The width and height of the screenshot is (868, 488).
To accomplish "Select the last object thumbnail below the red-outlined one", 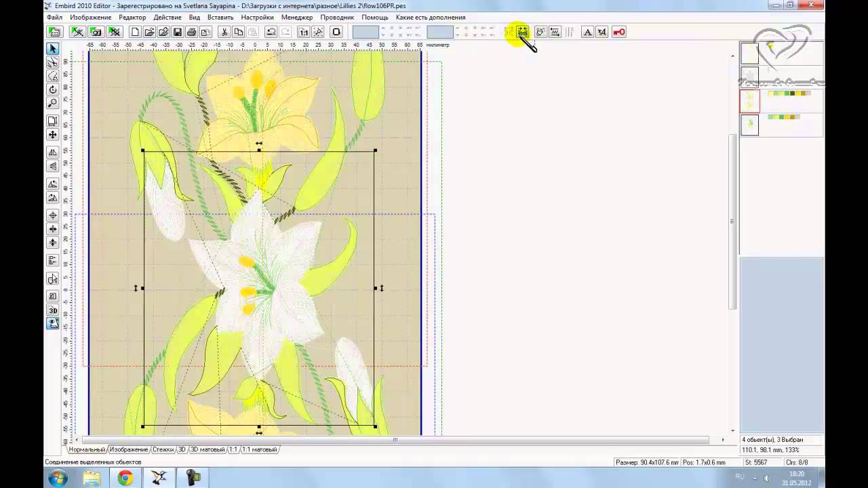I will 749,125.
